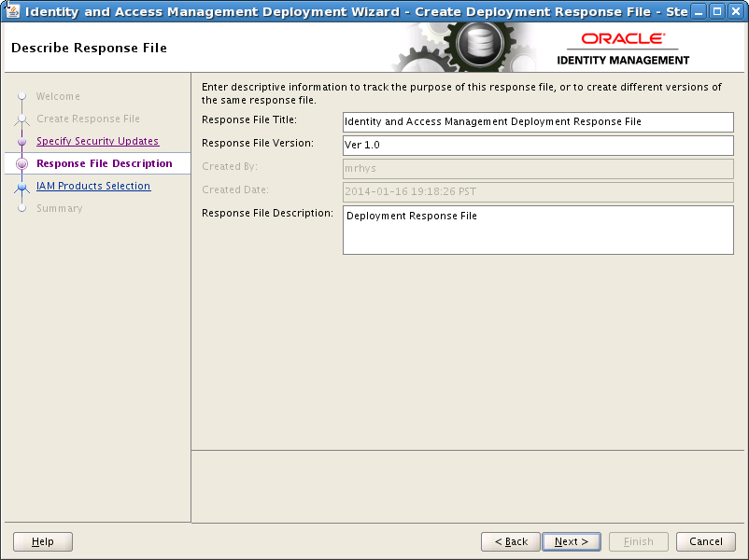Screen dimensions: 749x560
Task: Click the Created Date field
Action: point(538,192)
